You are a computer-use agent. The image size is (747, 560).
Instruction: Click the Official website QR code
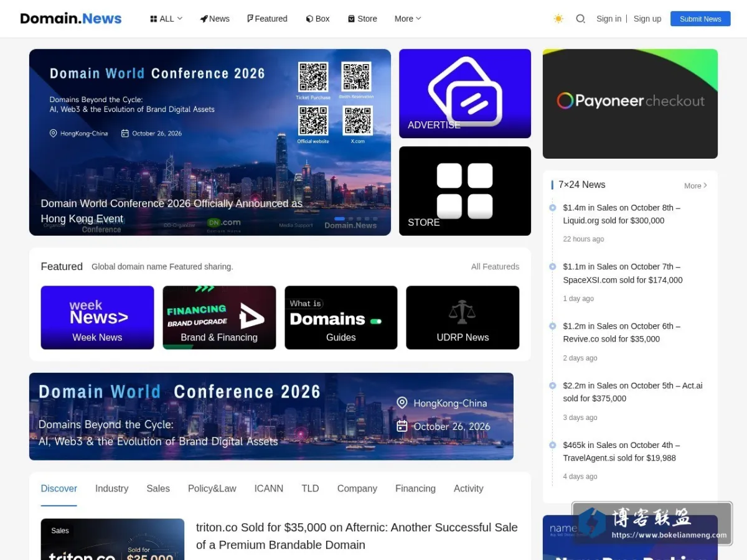click(x=313, y=121)
